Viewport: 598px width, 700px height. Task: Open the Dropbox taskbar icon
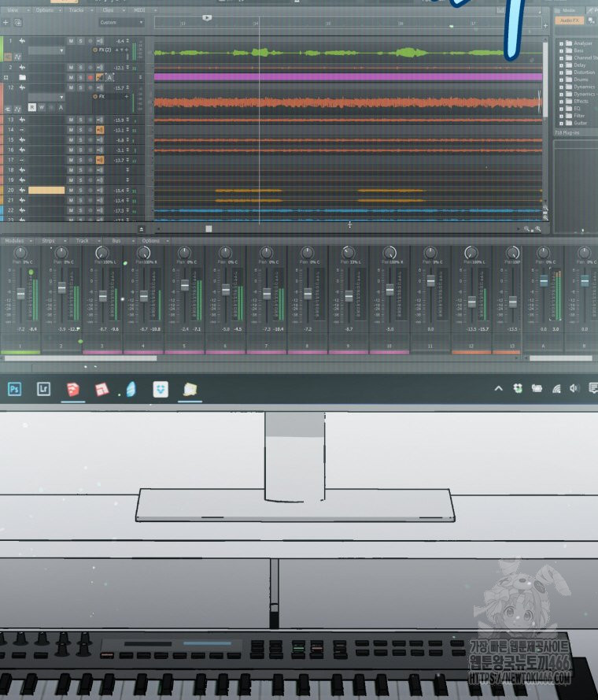[x=160, y=389]
